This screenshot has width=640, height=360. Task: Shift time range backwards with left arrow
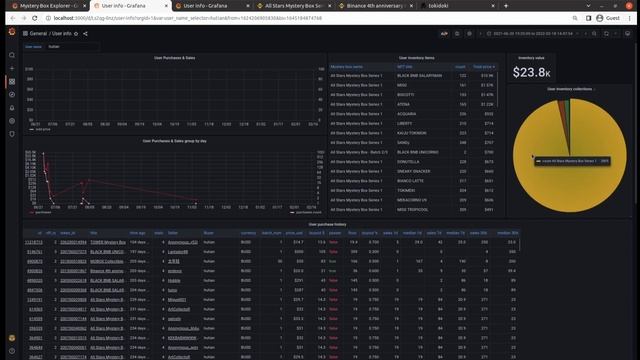(x=480, y=33)
